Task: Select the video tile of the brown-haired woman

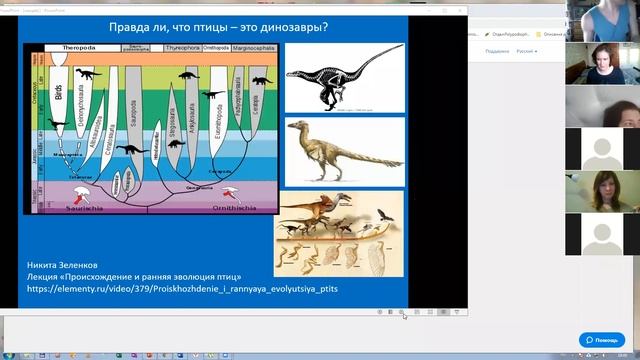Action: [x=602, y=191]
